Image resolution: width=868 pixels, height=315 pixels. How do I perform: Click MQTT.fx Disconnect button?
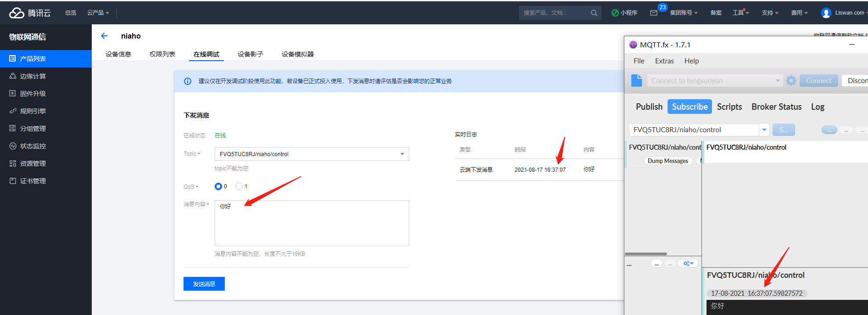(855, 81)
